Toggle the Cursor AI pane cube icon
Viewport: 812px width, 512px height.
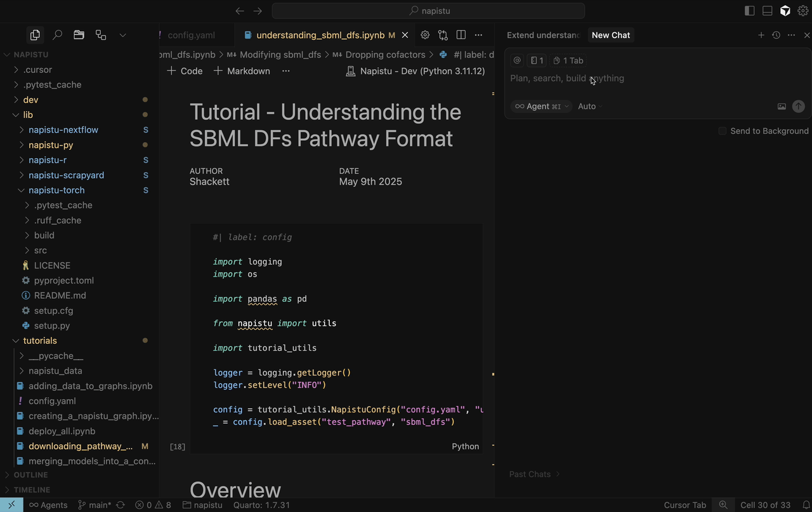[x=785, y=11]
